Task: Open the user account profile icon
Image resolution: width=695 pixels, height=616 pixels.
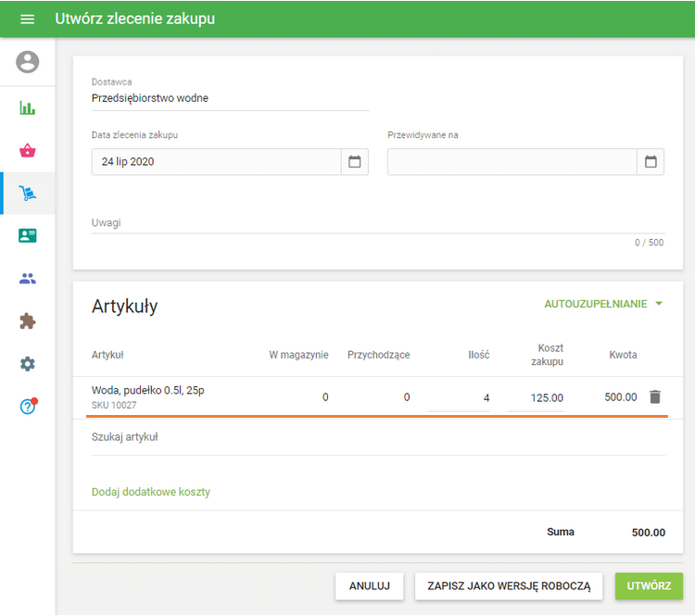Action: coord(28,62)
